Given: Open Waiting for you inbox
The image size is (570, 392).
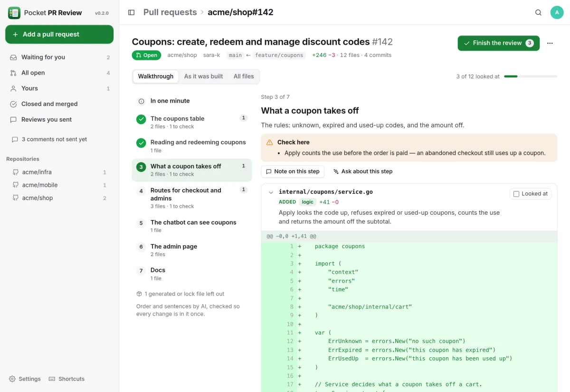Looking at the screenshot, I should [59, 57].
